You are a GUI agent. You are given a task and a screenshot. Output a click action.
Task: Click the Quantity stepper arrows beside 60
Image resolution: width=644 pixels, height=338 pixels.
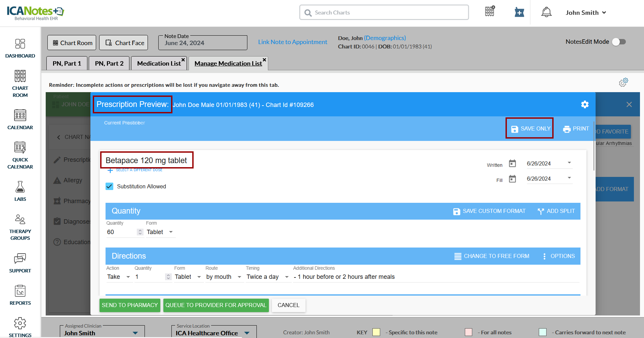point(140,232)
